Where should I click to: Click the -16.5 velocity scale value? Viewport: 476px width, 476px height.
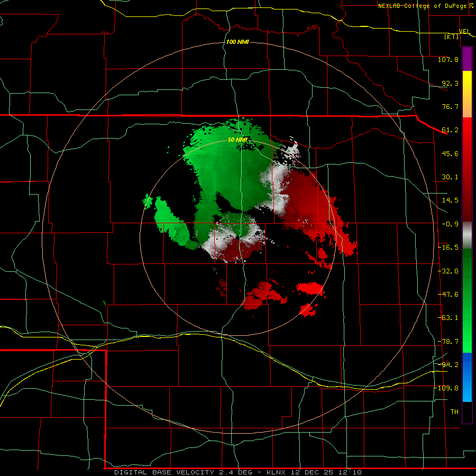[448, 248]
